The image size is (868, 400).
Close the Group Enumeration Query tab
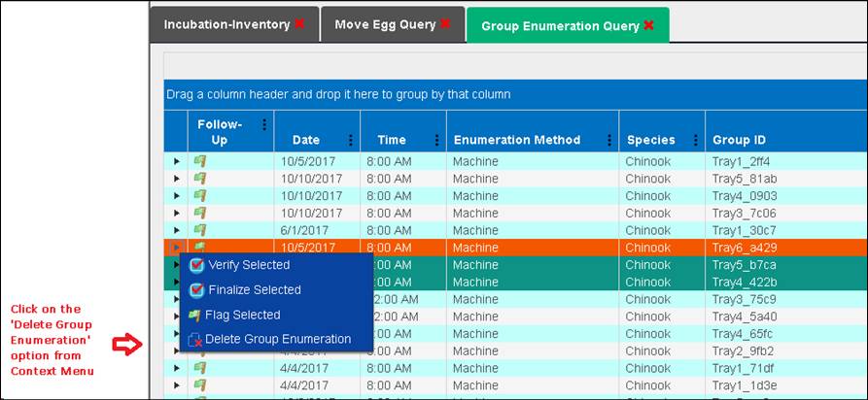point(648,25)
